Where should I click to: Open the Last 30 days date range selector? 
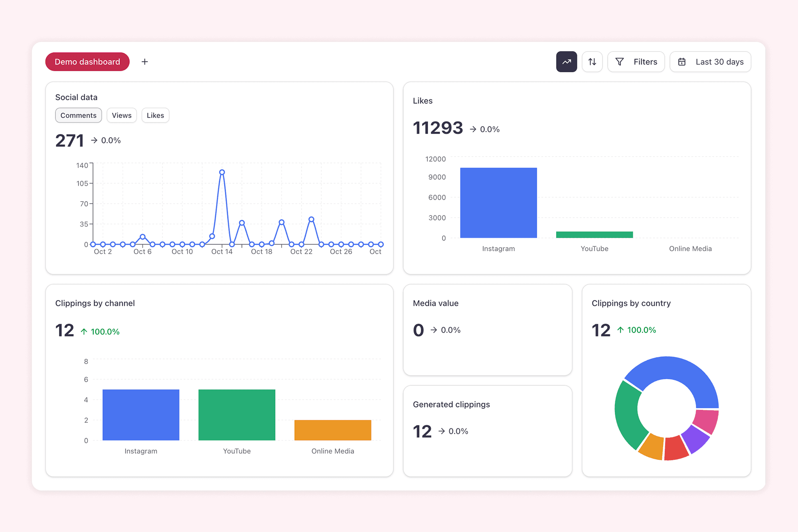tap(710, 61)
